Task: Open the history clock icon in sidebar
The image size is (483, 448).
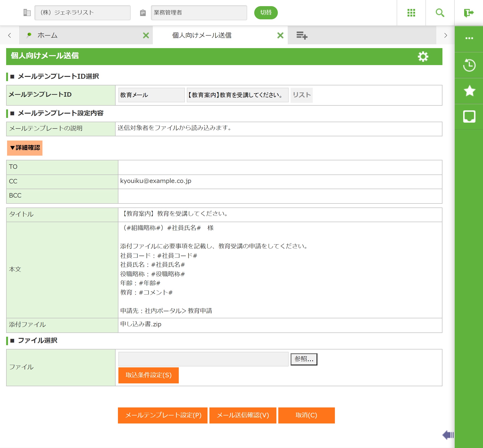Action: pos(469,65)
